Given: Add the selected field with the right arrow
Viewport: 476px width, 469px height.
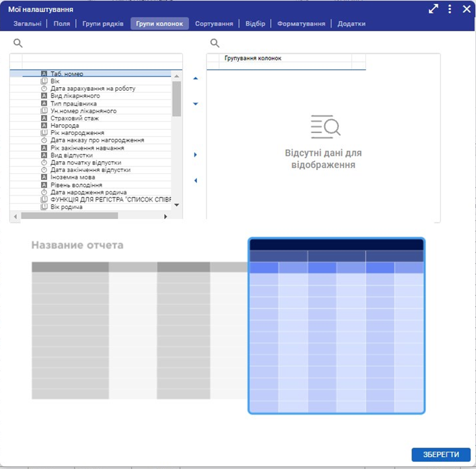Looking at the screenshot, I should pyautogui.click(x=196, y=155).
